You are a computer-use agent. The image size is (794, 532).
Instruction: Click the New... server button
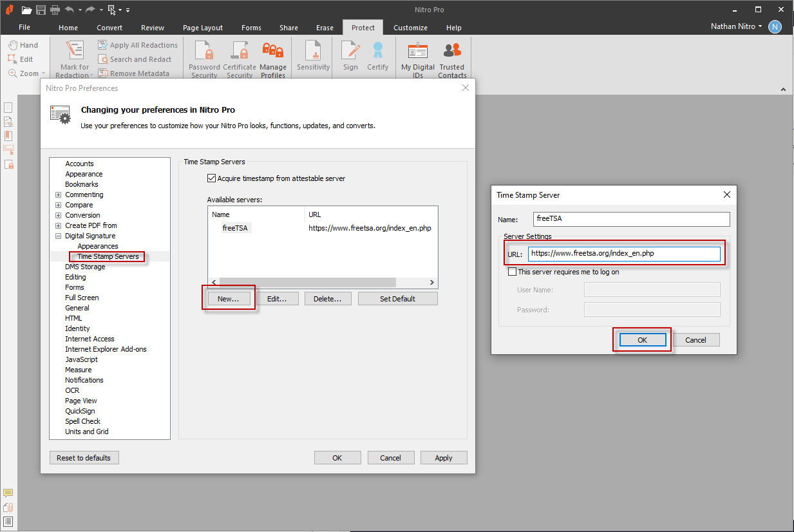click(x=228, y=299)
